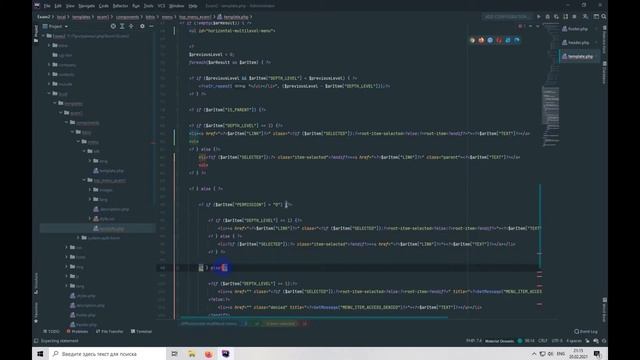Collapse the root project folder in tree
This screenshot has height=360, width=640.
click(43, 36)
